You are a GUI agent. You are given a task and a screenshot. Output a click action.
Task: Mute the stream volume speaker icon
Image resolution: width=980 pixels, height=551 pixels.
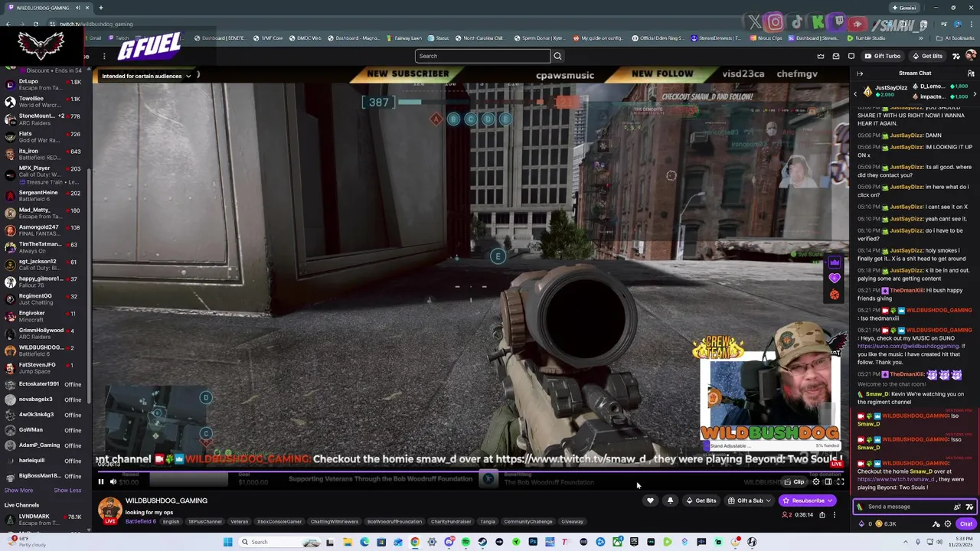pyautogui.click(x=113, y=482)
